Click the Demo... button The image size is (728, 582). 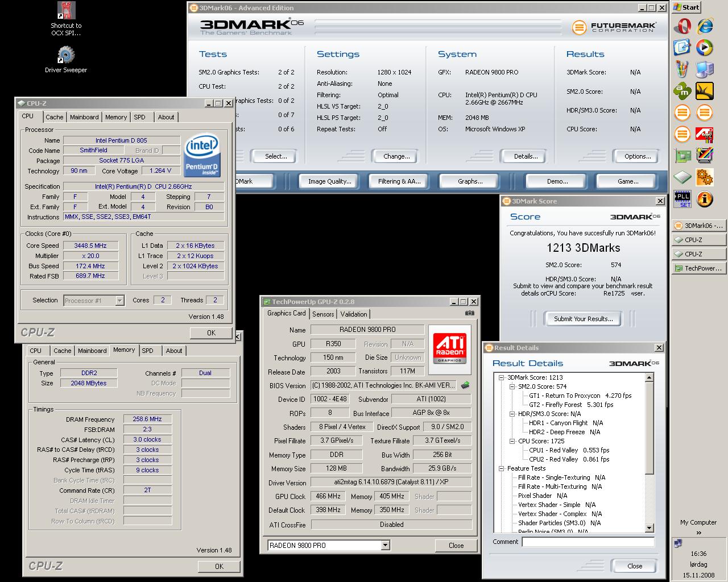557,181
